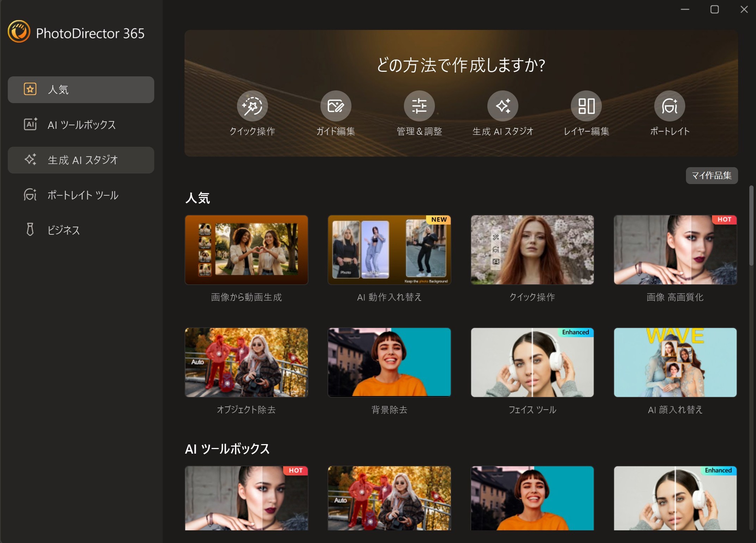Click the ポートレイト face icon in banner

click(x=669, y=106)
